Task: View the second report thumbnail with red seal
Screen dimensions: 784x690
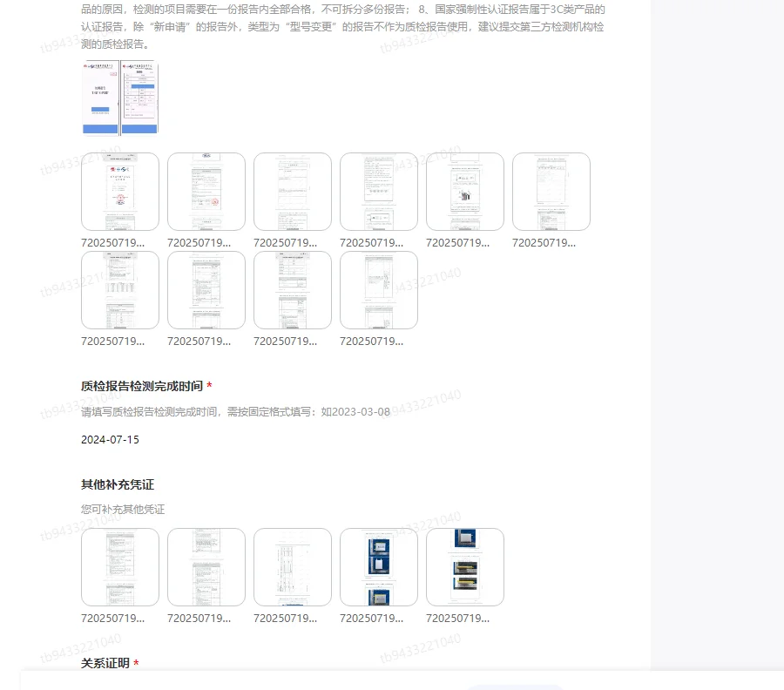Action: [x=206, y=191]
